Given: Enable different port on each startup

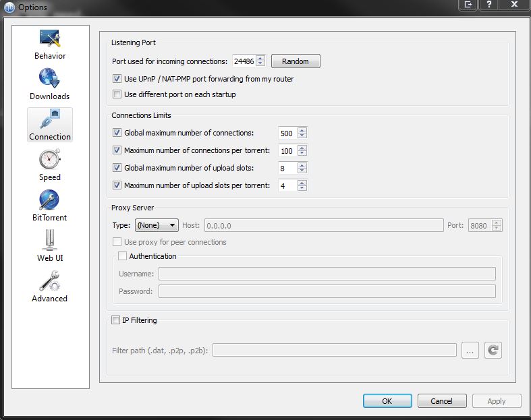Looking at the screenshot, I should pyautogui.click(x=117, y=94).
